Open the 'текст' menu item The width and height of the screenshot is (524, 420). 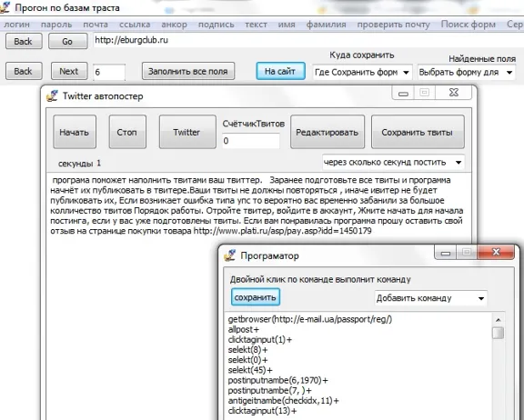[256, 25]
